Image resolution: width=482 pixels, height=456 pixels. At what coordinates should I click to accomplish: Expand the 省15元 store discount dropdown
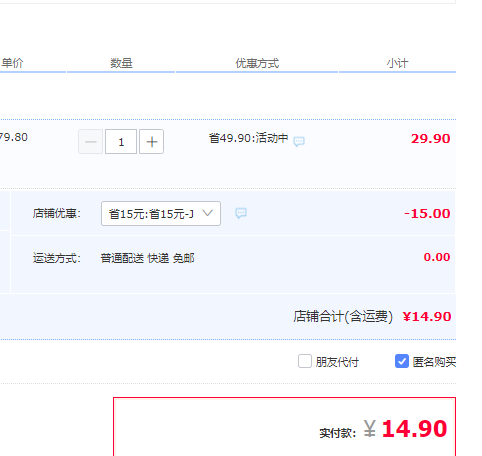161,213
